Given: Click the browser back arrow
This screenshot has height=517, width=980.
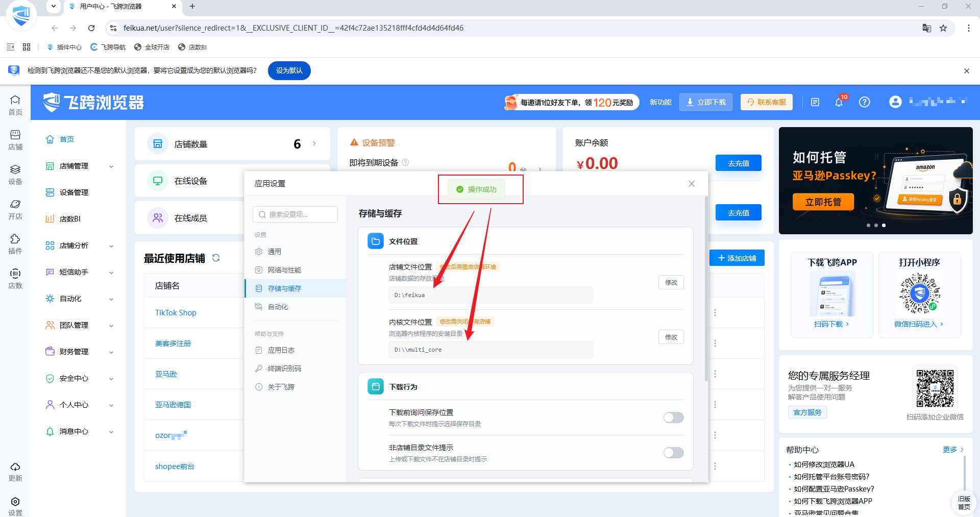Looking at the screenshot, I should [x=55, y=28].
